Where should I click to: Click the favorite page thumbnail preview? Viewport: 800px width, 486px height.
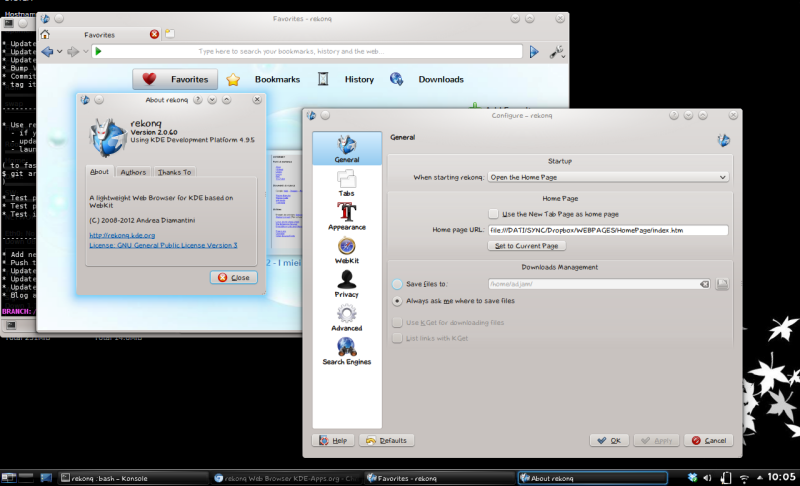[286, 203]
